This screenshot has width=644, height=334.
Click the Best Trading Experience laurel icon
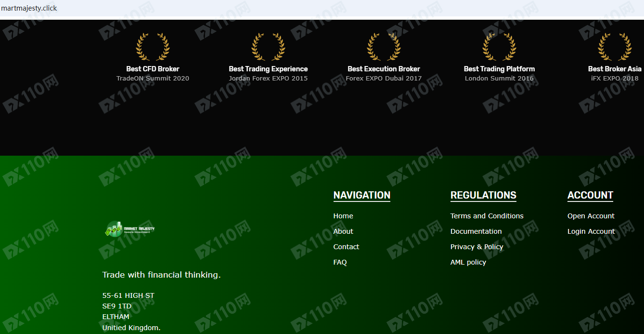click(x=268, y=47)
